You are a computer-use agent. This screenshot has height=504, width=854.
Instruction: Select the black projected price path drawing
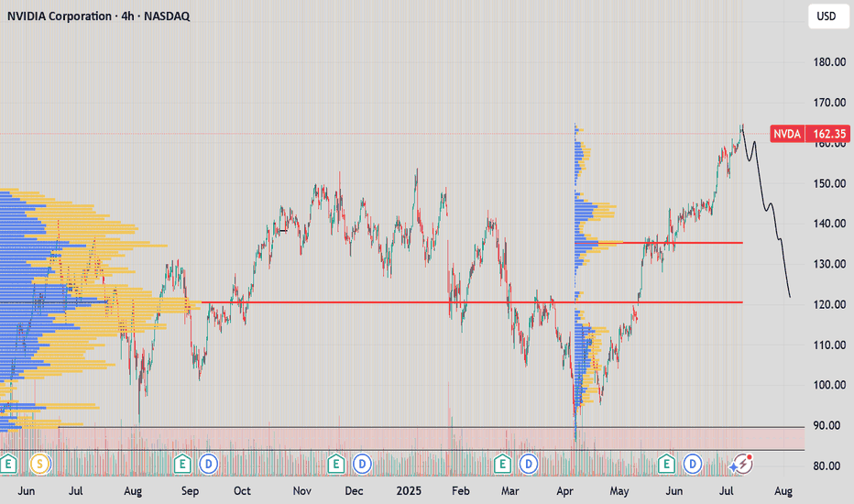765,212
